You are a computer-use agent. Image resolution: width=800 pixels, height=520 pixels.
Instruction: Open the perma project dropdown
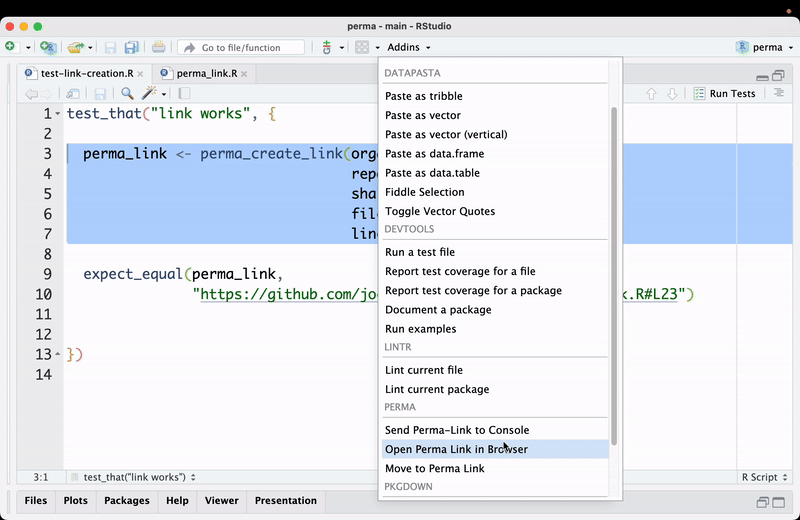point(765,47)
